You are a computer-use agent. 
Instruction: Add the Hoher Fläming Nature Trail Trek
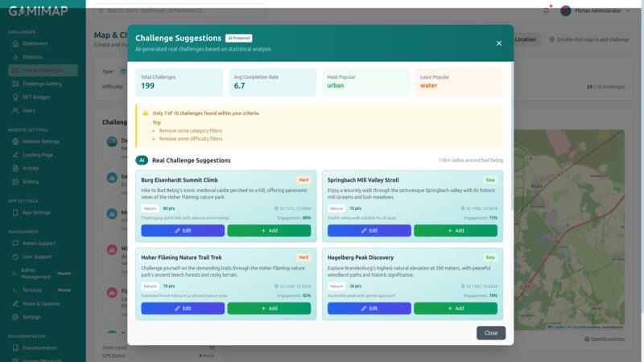tap(269, 308)
